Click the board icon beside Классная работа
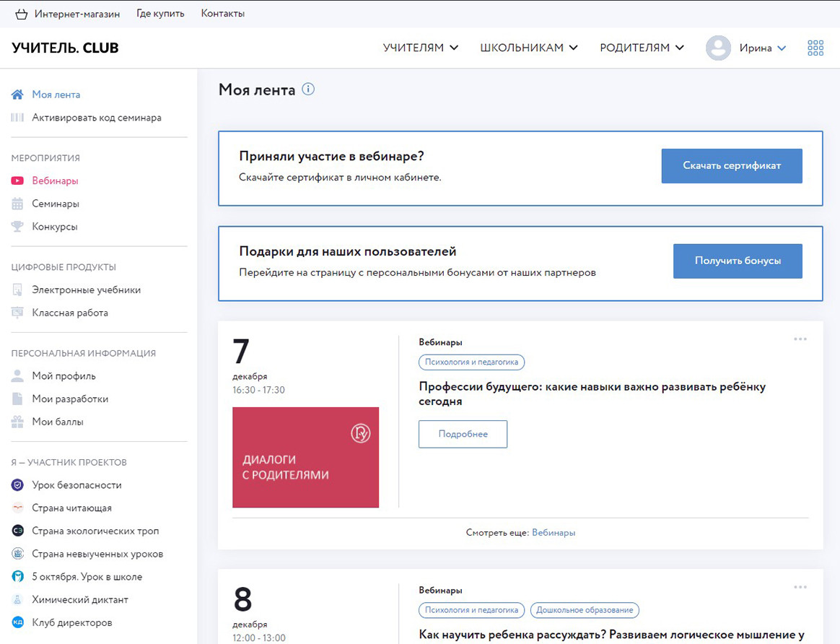This screenshot has height=644, width=840. point(17,313)
